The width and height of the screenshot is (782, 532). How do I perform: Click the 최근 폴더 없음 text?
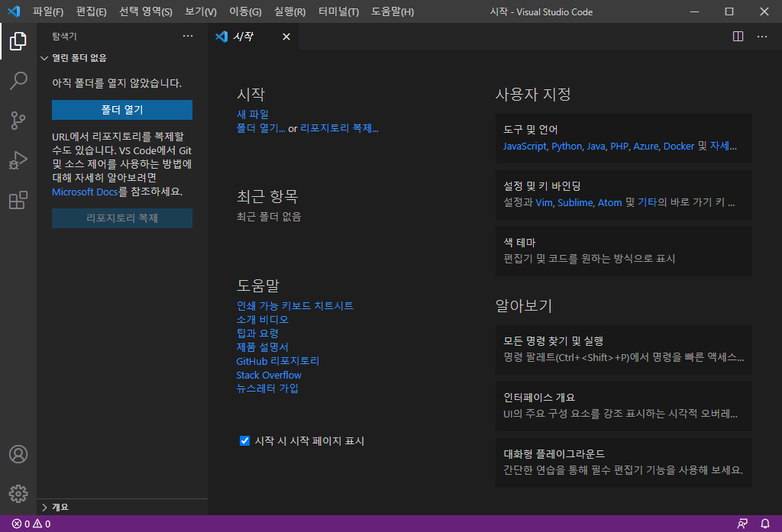point(269,217)
